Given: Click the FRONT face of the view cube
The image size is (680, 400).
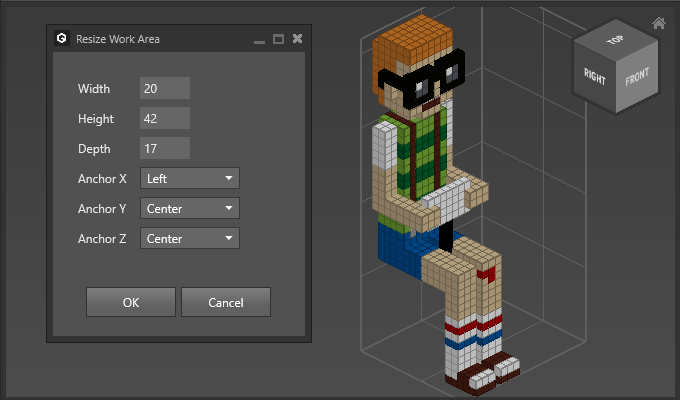Looking at the screenshot, I should click(637, 78).
